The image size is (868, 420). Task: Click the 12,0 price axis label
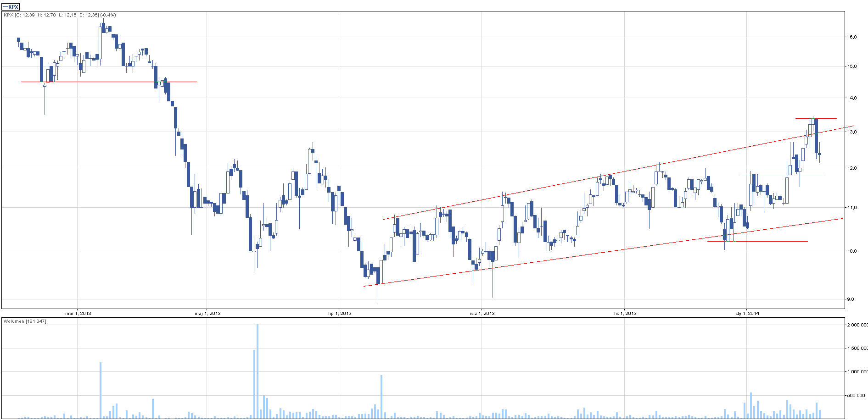852,168
